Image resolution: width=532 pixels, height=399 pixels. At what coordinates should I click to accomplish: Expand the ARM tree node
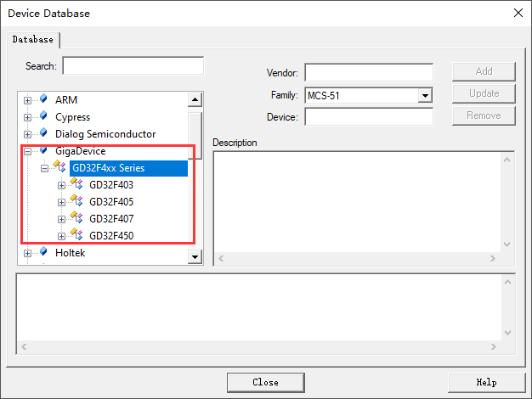(28, 100)
